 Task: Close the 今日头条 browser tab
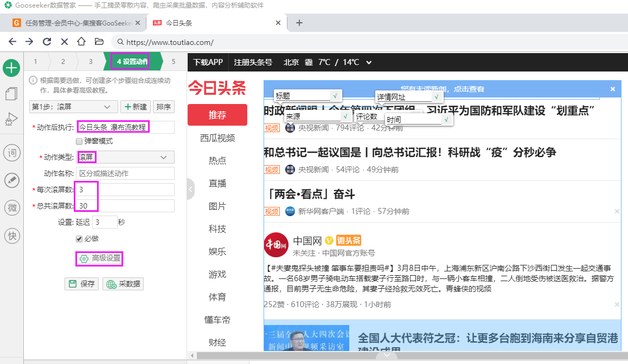pos(278,23)
